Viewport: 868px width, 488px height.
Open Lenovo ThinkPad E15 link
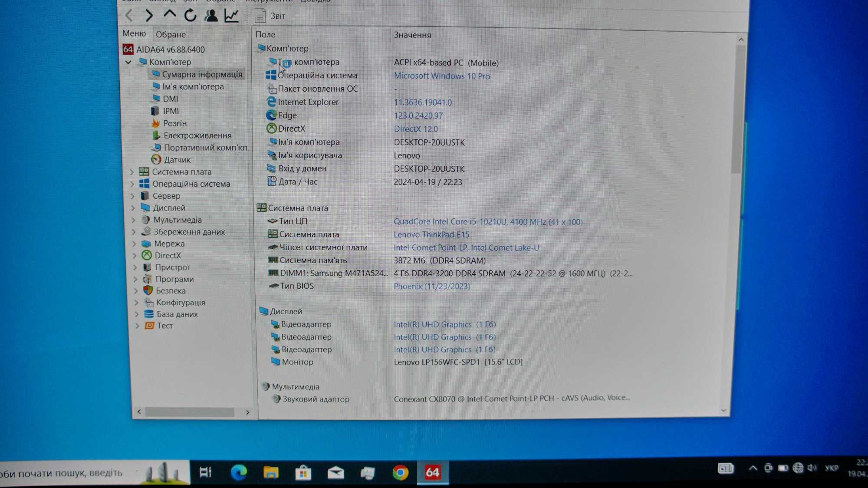point(431,234)
